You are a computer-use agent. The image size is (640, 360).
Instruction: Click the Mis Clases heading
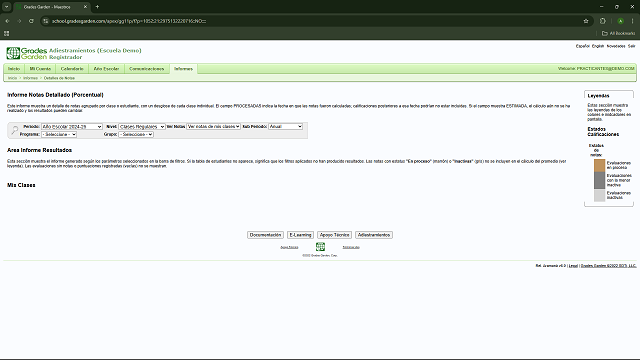pyautogui.click(x=21, y=185)
